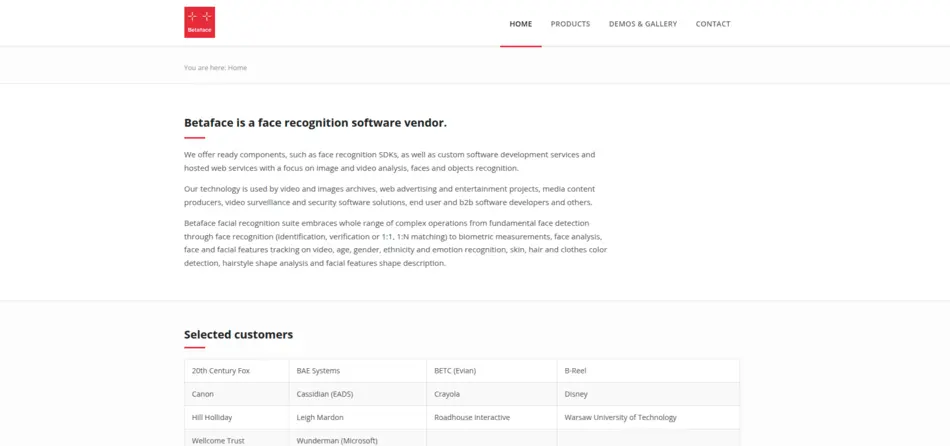The width and height of the screenshot is (950, 446).
Task: Click the Wunderman (Microsoft) cell
Action: click(x=357, y=438)
